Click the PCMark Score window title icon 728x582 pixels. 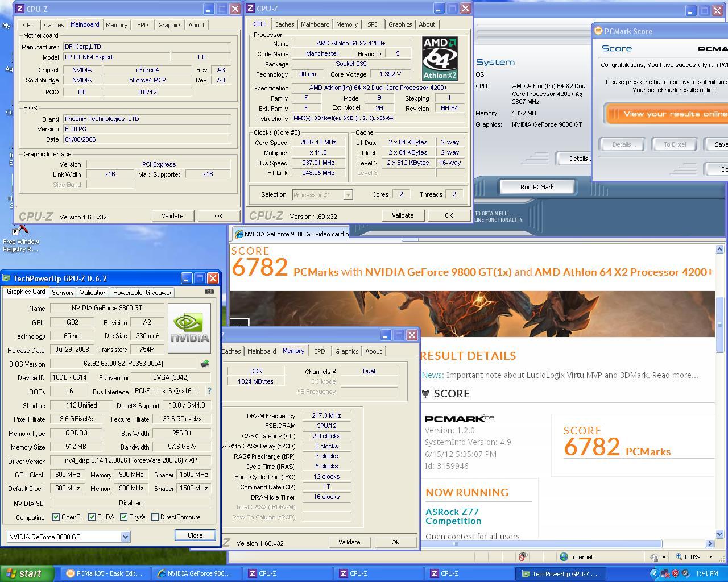pyautogui.click(x=598, y=31)
